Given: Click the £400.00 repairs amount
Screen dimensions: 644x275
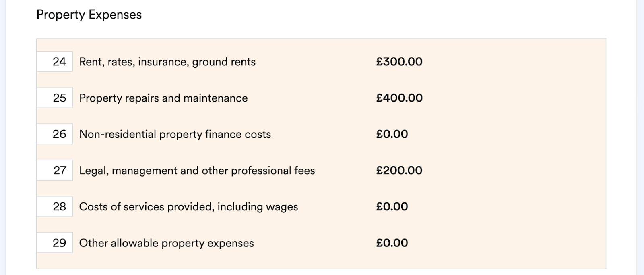Looking at the screenshot, I should coord(399,98).
